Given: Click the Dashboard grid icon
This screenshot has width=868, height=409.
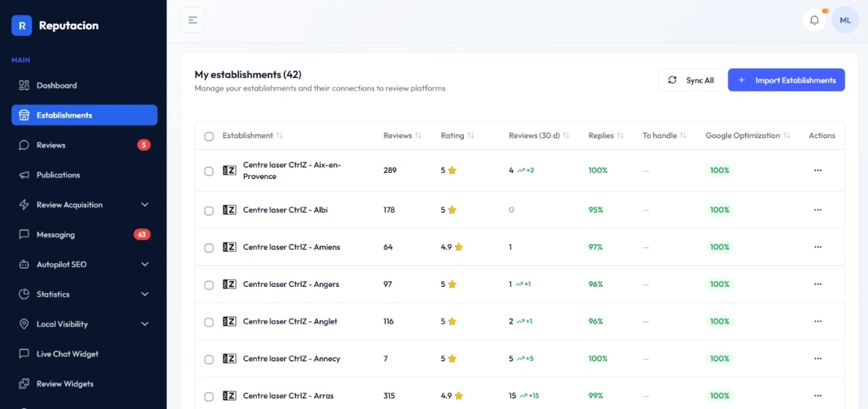Looking at the screenshot, I should 24,85.
